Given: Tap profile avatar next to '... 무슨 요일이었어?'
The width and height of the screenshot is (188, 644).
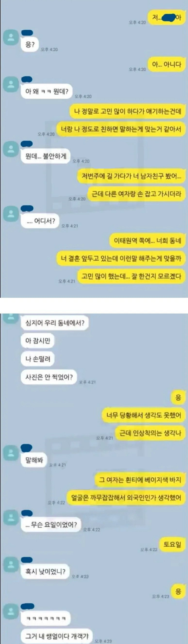Looking at the screenshot, I should 11,517.
